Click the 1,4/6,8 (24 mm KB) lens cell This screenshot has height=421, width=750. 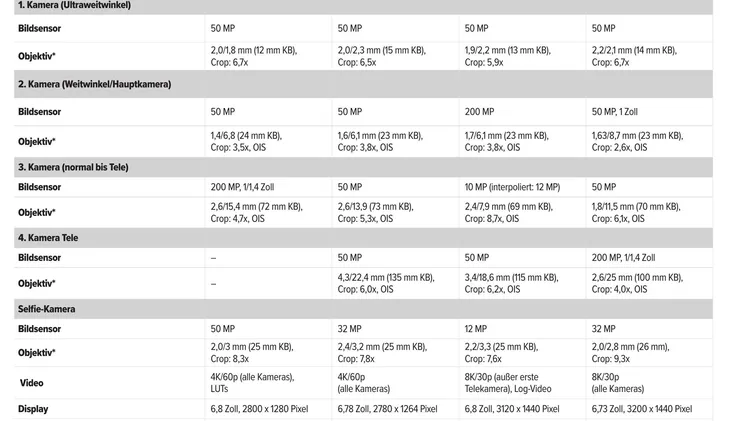pos(268,142)
